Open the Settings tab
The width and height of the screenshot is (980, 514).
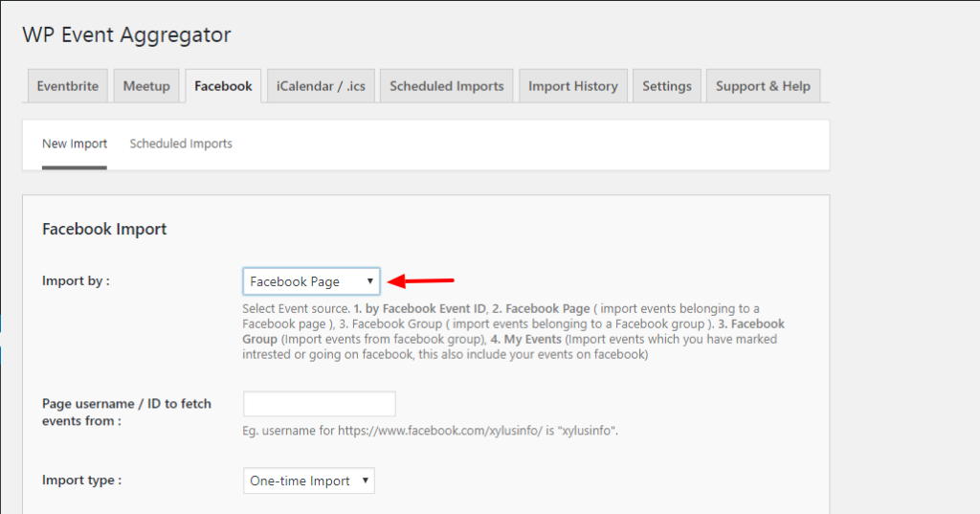(x=667, y=86)
